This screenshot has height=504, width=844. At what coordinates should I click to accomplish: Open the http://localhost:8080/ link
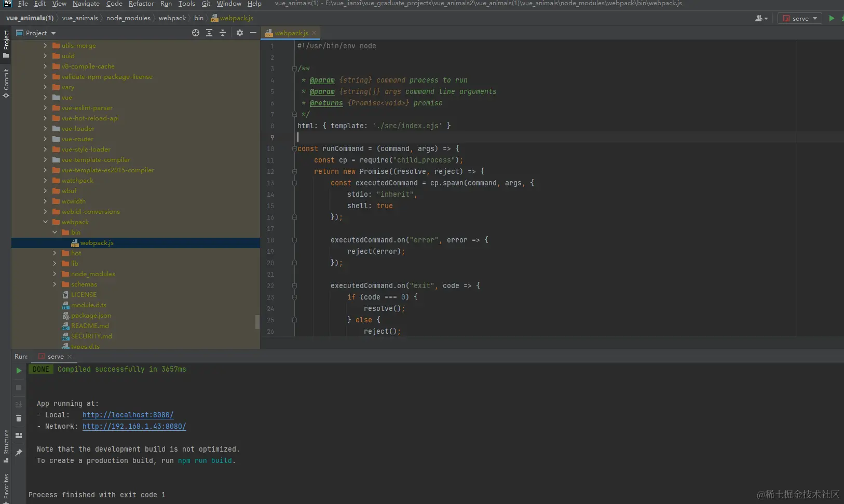[x=128, y=415]
